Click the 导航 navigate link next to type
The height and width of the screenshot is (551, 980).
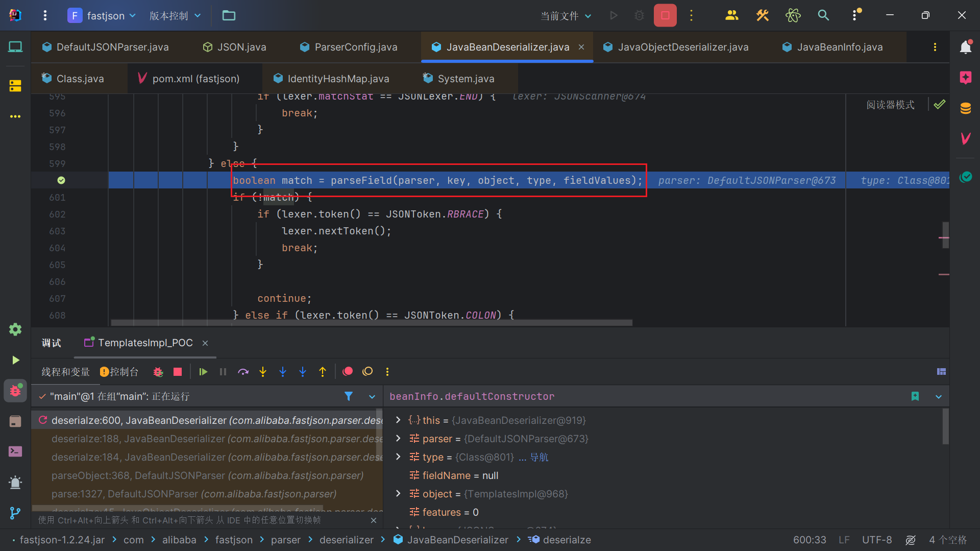coord(539,457)
